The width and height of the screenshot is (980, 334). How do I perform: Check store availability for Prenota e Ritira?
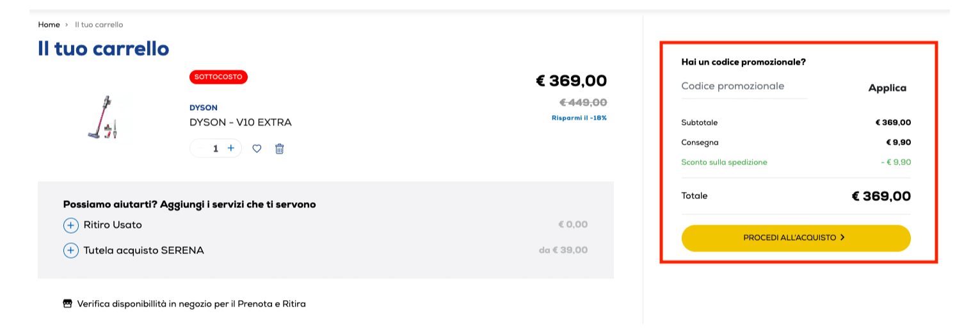coord(191,304)
